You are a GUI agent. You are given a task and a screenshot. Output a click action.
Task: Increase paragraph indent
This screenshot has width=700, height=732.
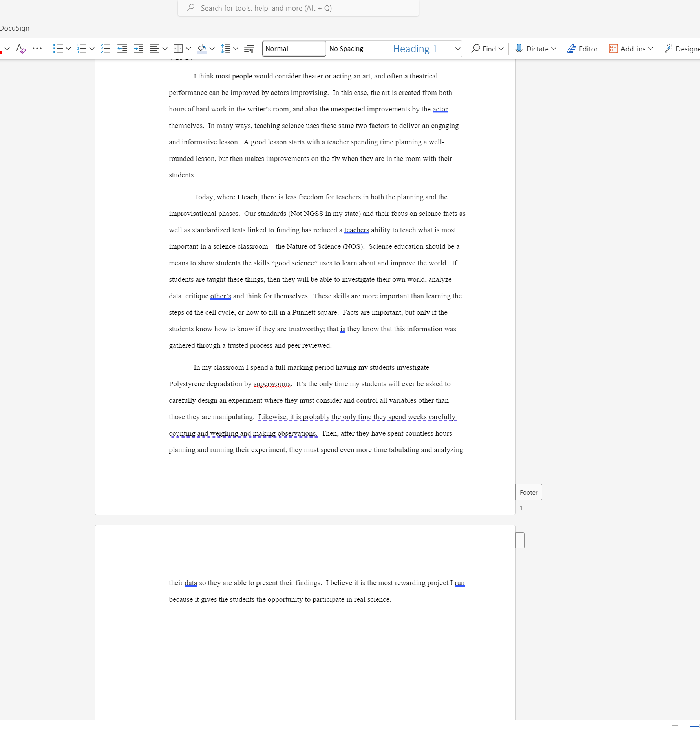tap(139, 49)
